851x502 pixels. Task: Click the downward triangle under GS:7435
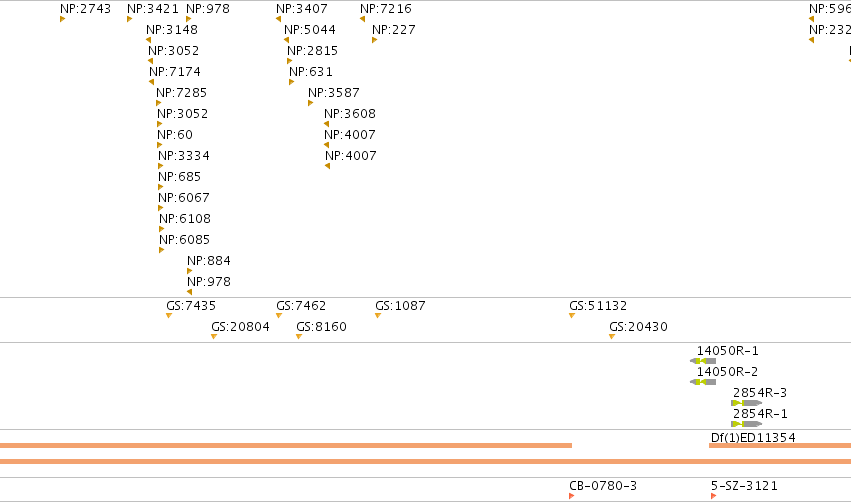point(169,316)
